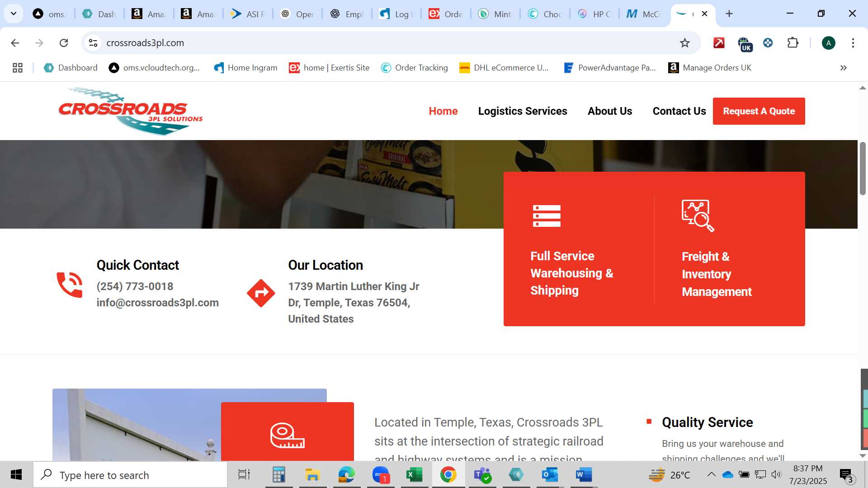Open Outlook from the taskbar

tap(550, 474)
